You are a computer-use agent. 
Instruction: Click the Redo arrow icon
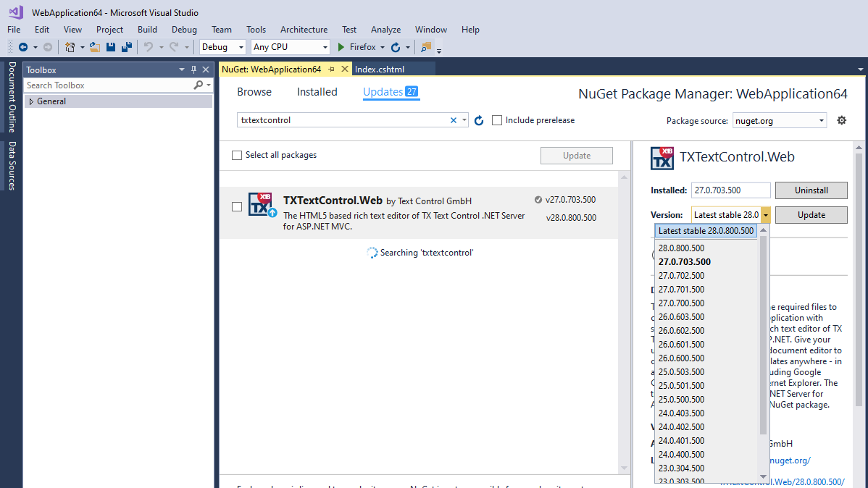(x=174, y=47)
